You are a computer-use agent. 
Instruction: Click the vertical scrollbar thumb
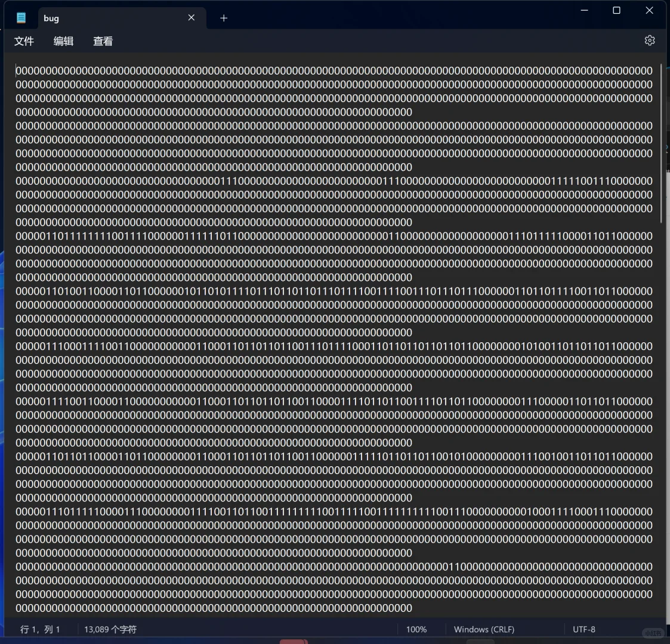[x=662, y=143]
